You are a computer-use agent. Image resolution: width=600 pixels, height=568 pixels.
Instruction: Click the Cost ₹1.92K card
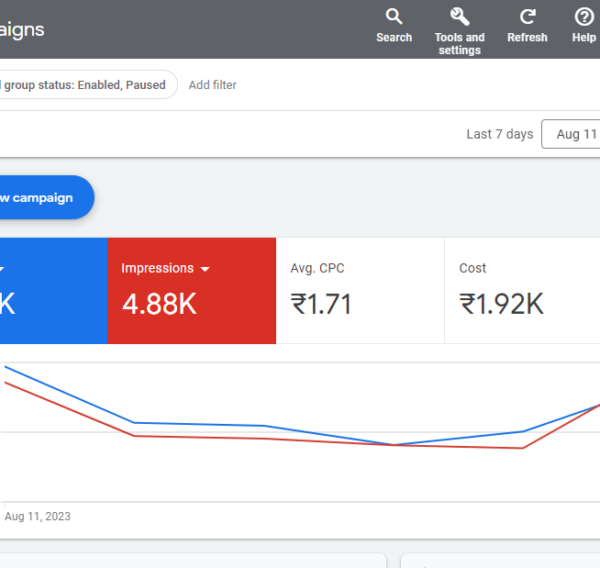click(x=522, y=291)
